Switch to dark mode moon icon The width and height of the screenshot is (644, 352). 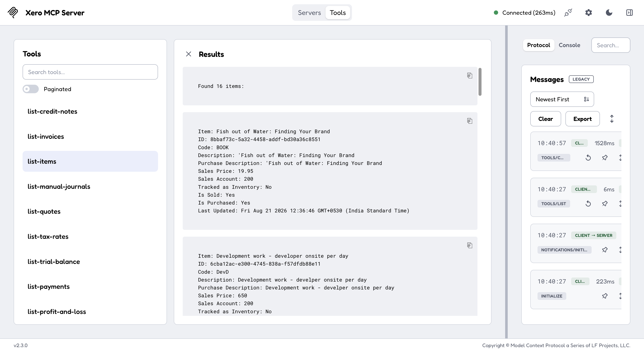[x=609, y=13]
